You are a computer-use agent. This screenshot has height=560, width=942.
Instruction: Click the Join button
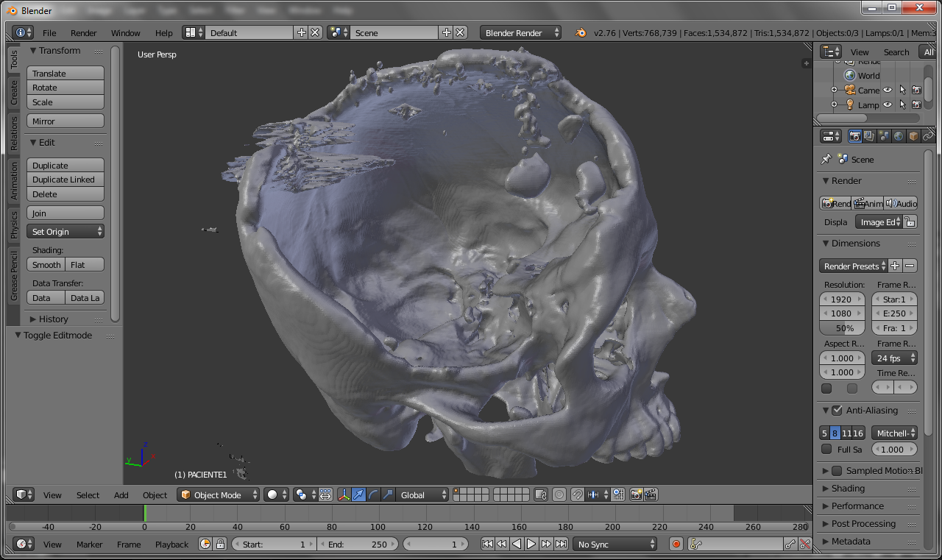65,213
